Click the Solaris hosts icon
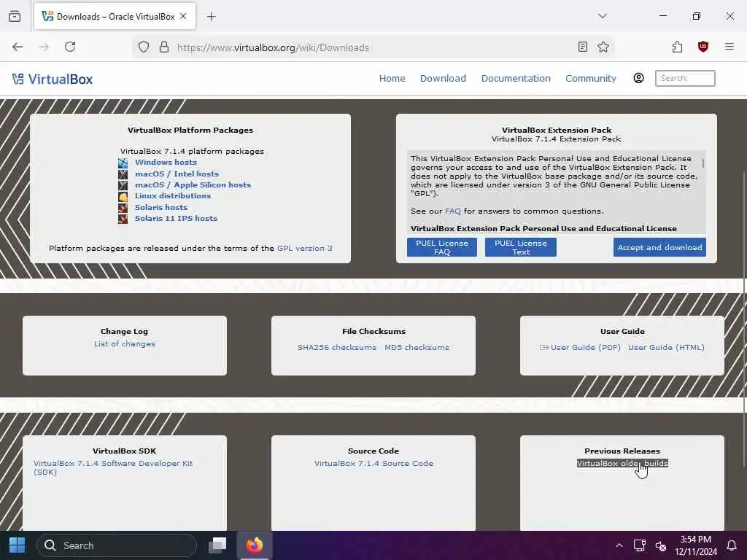This screenshot has width=747, height=560. tap(123, 208)
